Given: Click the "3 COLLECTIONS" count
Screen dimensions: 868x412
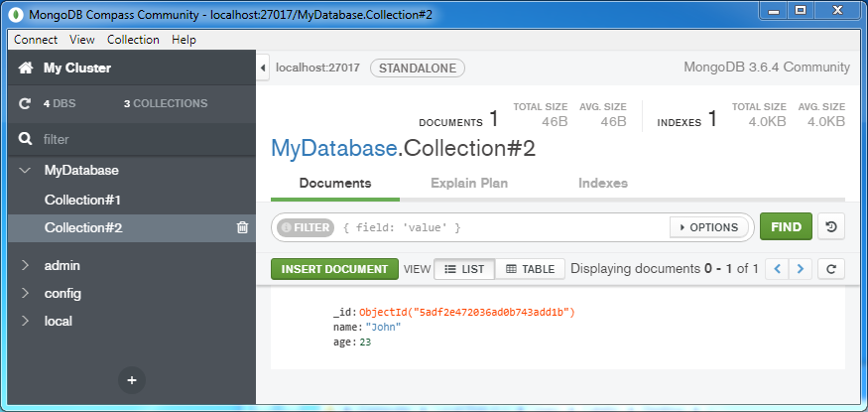Looking at the screenshot, I should click(166, 103).
